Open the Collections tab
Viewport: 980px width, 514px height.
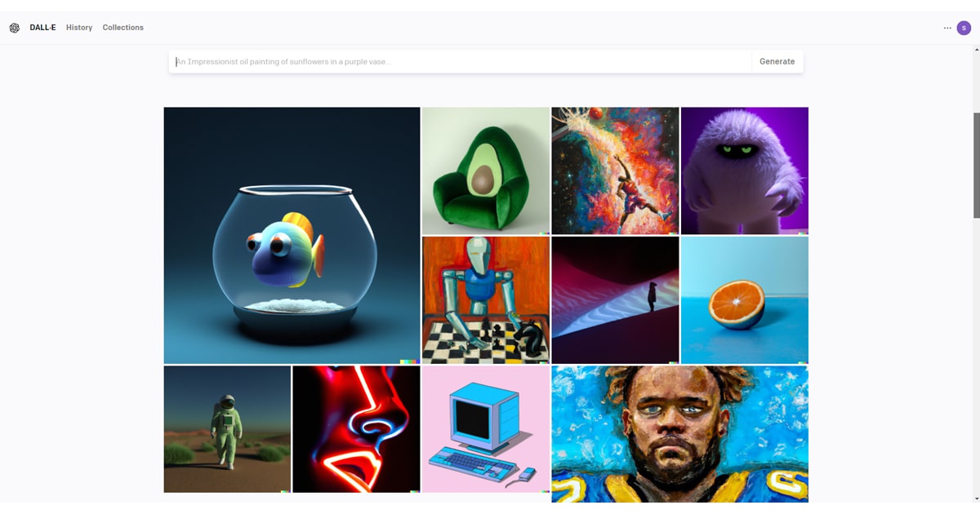click(x=123, y=28)
